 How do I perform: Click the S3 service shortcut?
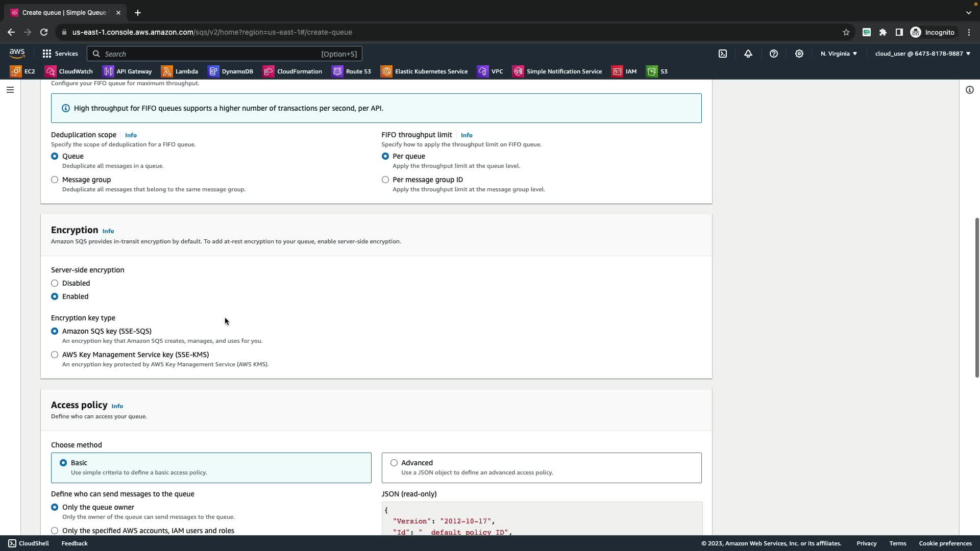click(x=657, y=71)
